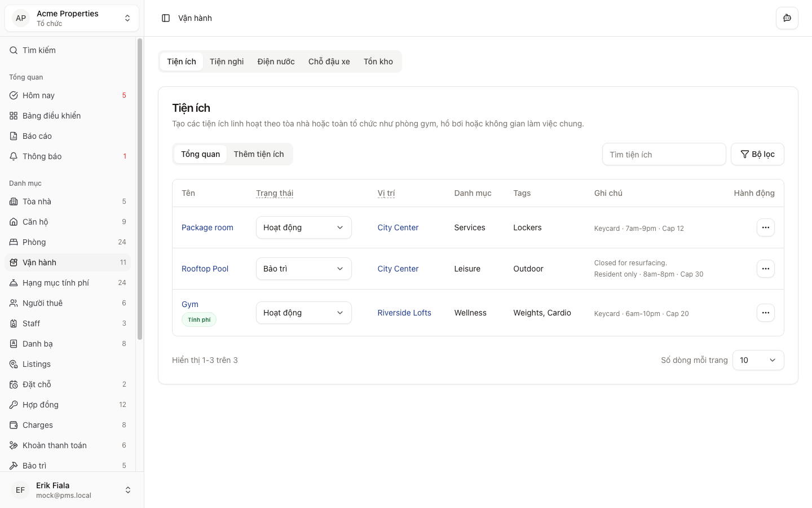Toggle the sidebar panel icon
This screenshot has width=812, height=508.
(x=166, y=18)
